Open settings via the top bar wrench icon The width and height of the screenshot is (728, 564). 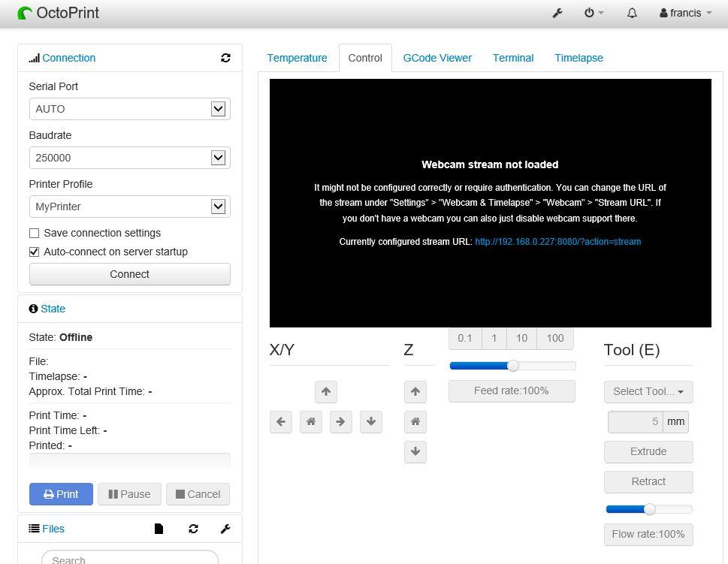(557, 13)
